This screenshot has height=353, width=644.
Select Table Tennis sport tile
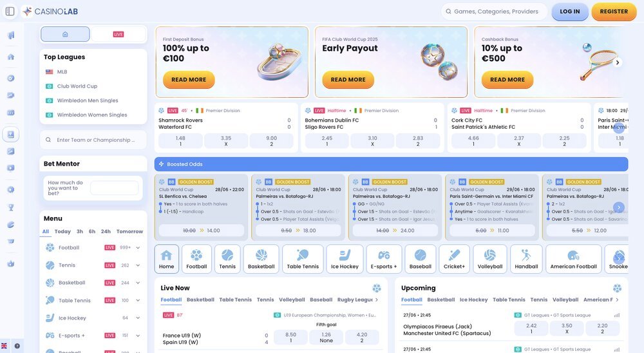[303, 259]
